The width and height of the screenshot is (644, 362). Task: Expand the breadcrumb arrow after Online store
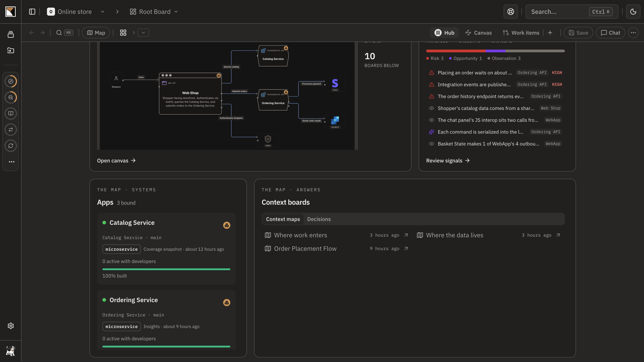pos(117,12)
